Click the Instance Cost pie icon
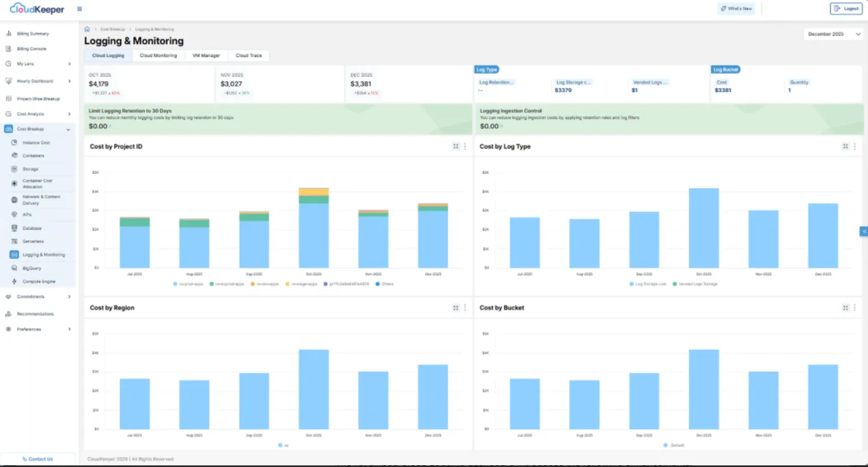The height and width of the screenshot is (467, 868). [x=14, y=143]
